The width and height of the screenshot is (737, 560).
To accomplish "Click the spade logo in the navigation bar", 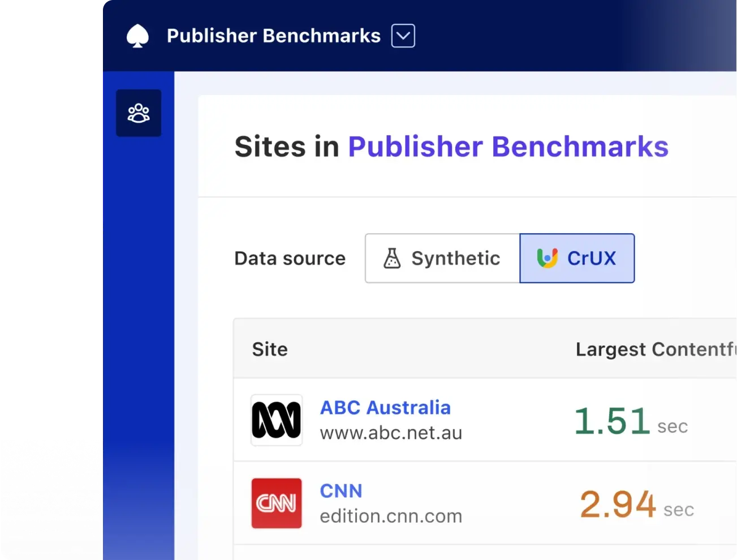I will click(x=137, y=35).
